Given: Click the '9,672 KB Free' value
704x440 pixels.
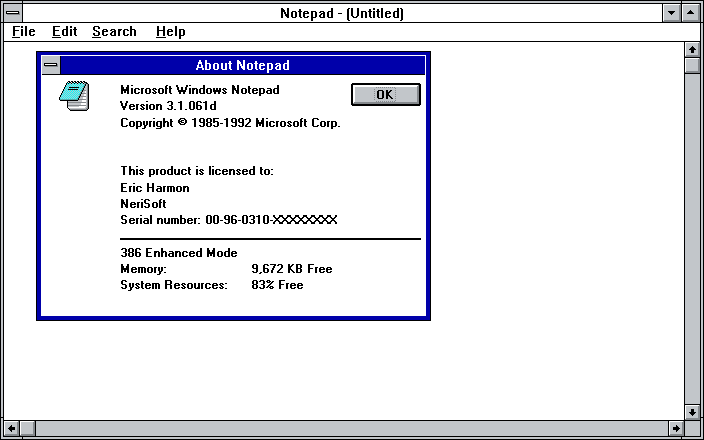Looking at the screenshot, I should pyautogui.click(x=292, y=269).
